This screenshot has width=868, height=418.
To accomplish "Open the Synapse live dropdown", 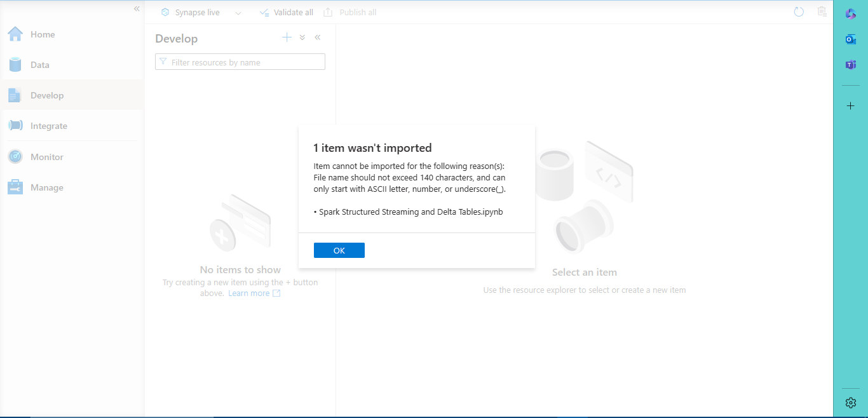I will (238, 13).
